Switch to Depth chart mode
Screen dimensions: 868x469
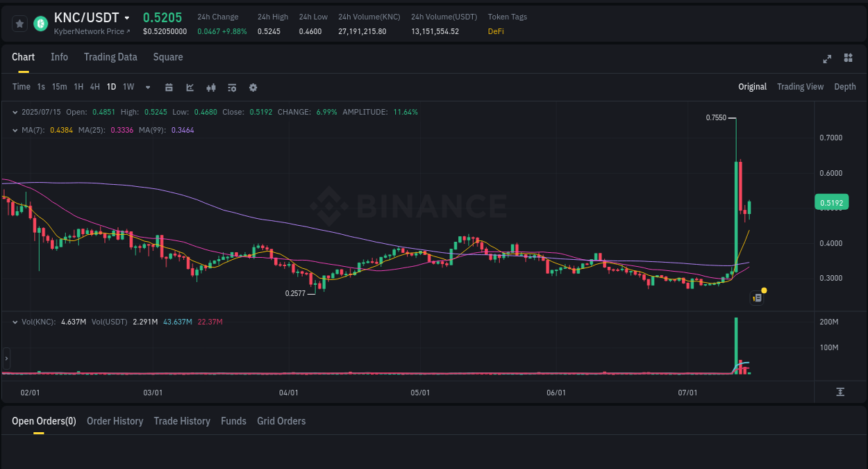[x=844, y=87]
